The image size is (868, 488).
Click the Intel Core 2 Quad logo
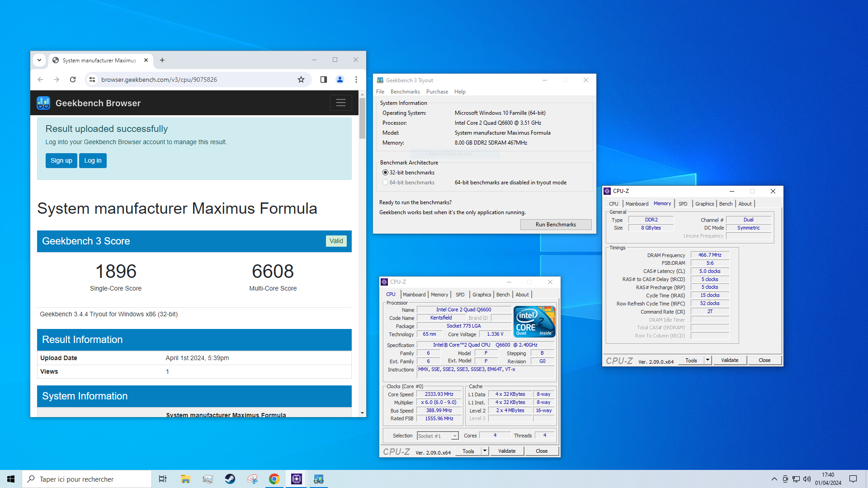[535, 321]
